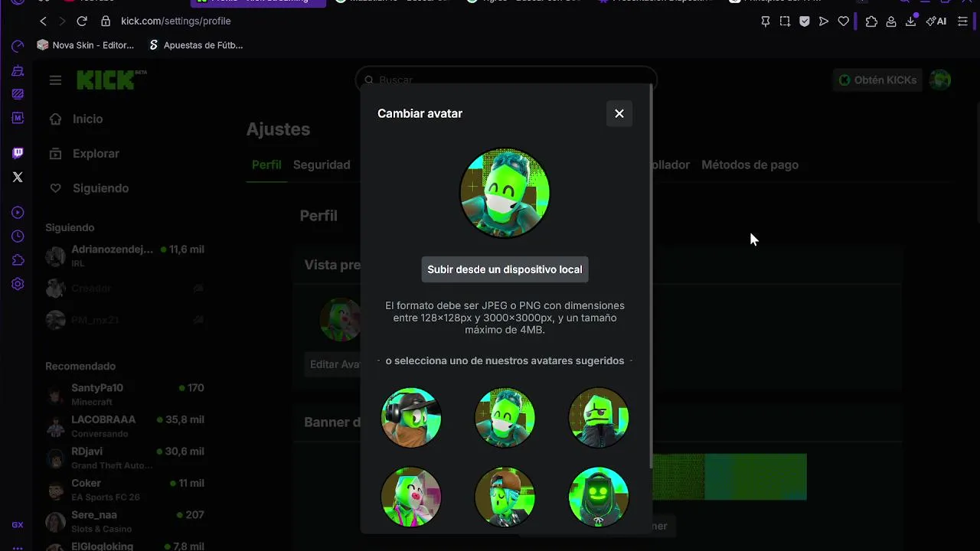The width and height of the screenshot is (980, 551).
Task: Open SantyPa10 recommended channel
Action: pyautogui.click(x=125, y=394)
